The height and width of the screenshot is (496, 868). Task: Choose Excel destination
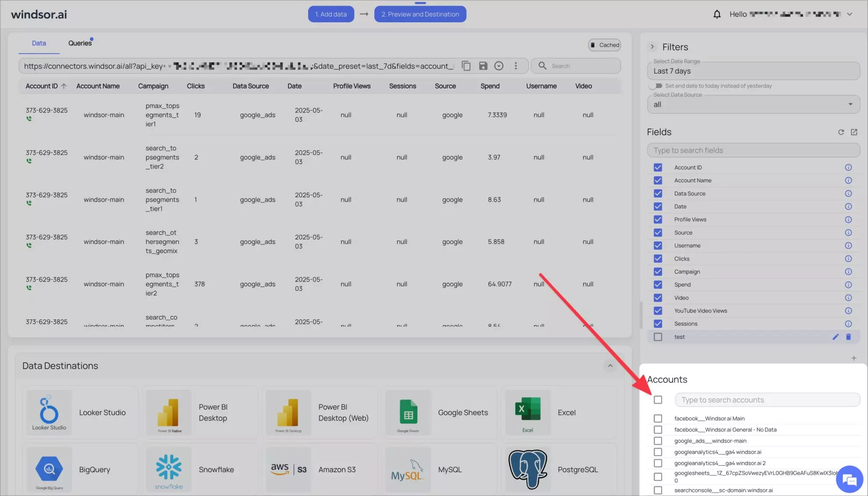[x=559, y=412]
